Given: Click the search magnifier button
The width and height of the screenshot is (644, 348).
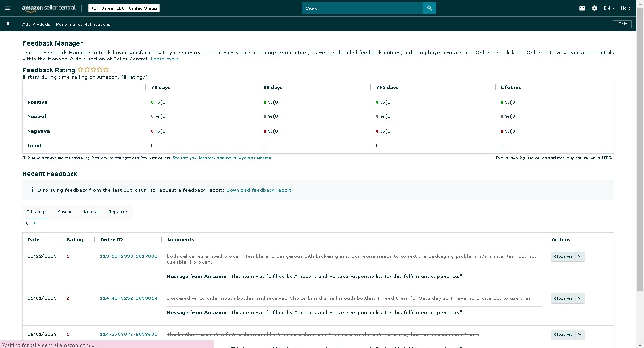Looking at the screenshot, I should [429, 8].
